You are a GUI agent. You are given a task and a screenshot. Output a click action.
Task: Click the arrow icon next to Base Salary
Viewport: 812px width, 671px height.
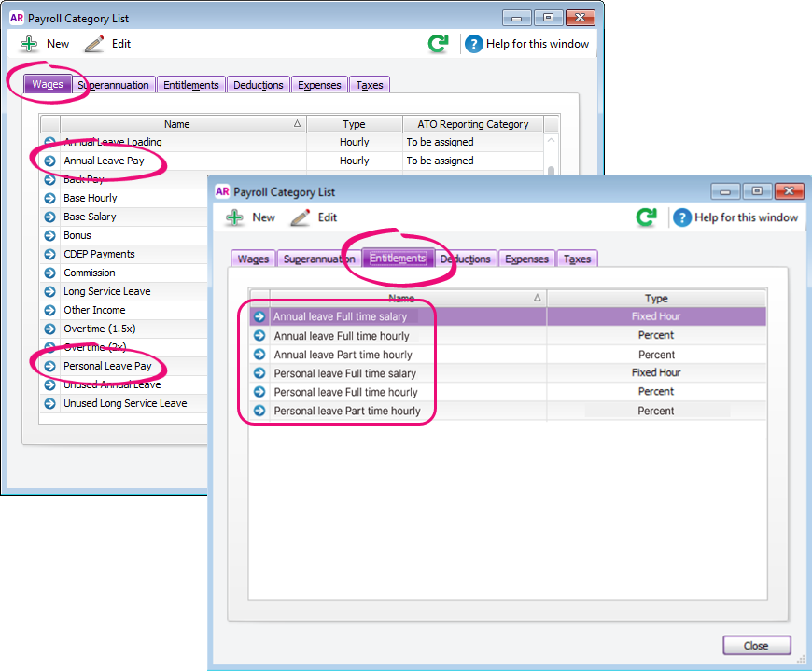[50, 217]
